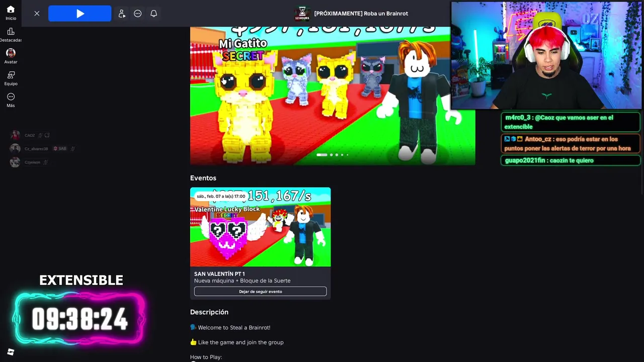Click chat message from guapo2021fin
This screenshot has width=644, height=362.
pos(571,160)
